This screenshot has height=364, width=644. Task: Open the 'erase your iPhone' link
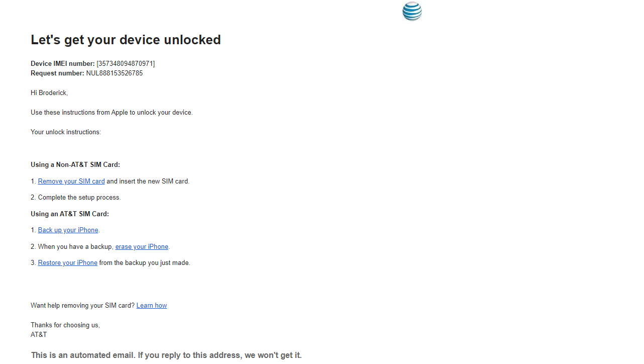(142, 247)
